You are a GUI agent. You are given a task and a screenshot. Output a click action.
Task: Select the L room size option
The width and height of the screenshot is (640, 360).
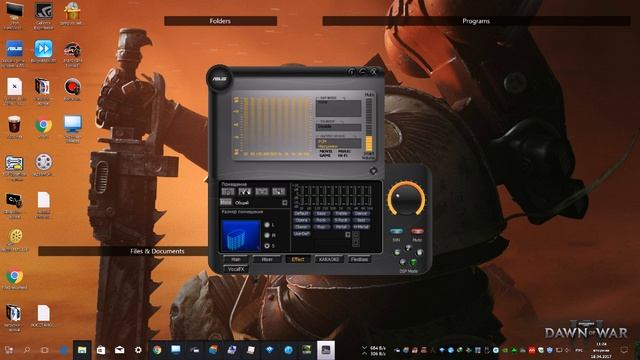click(x=267, y=225)
